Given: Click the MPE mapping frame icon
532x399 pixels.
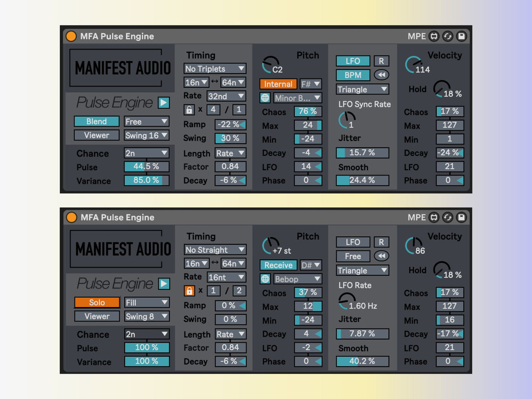Looking at the screenshot, I should pyautogui.click(x=435, y=36).
